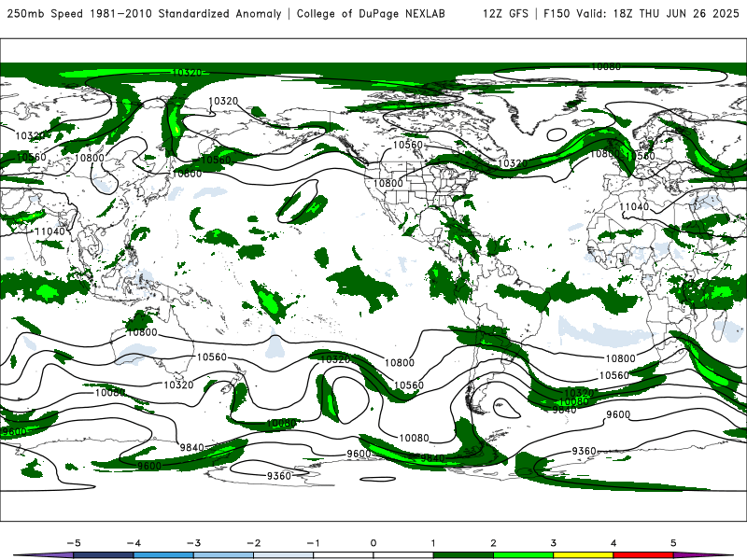Click the colorbar tick label '-5'
Image resolution: width=747 pixels, height=560 pixels.
pyautogui.click(x=74, y=543)
